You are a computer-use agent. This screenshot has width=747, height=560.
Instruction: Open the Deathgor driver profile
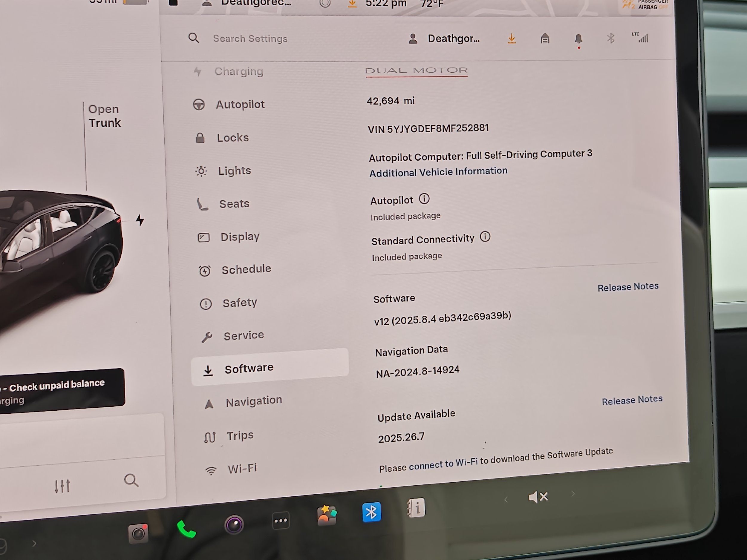pyautogui.click(x=444, y=39)
